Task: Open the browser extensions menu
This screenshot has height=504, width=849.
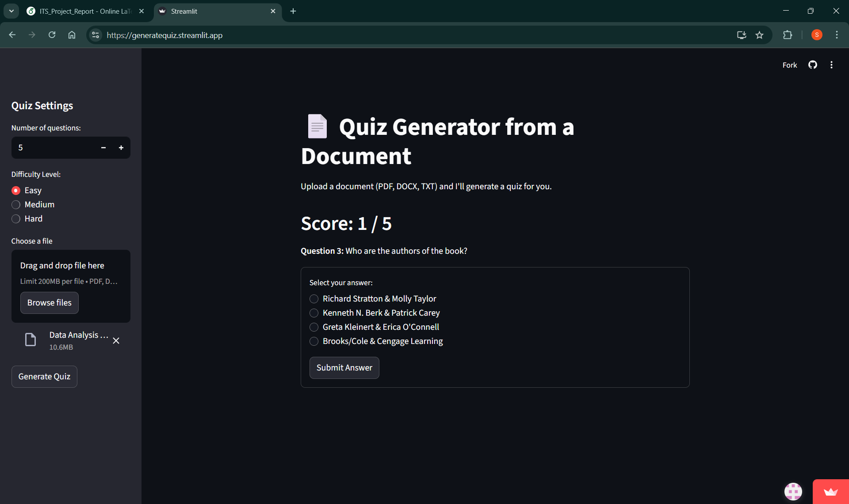Action: pyautogui.click(x=787, y=35)
